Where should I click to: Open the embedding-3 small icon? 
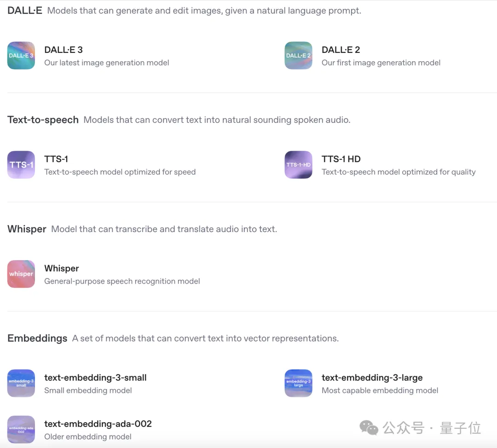click(x=21, y=383)
